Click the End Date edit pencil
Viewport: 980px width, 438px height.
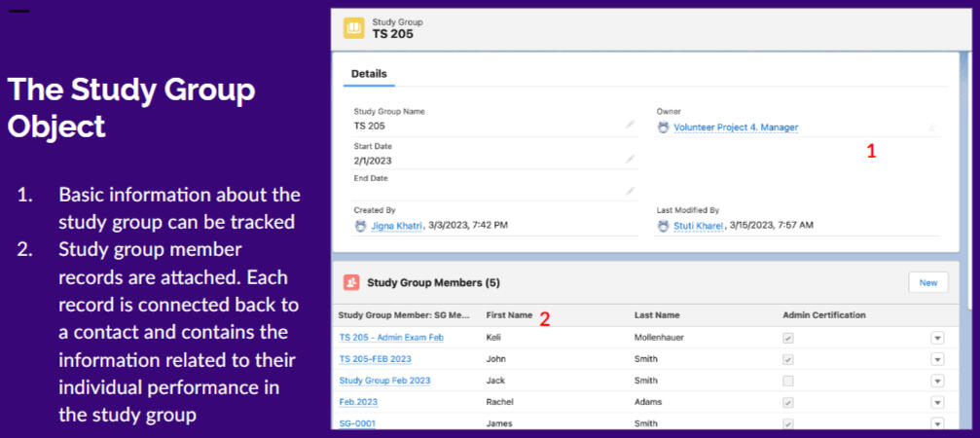pyautogui.click(x=631, y=192)
